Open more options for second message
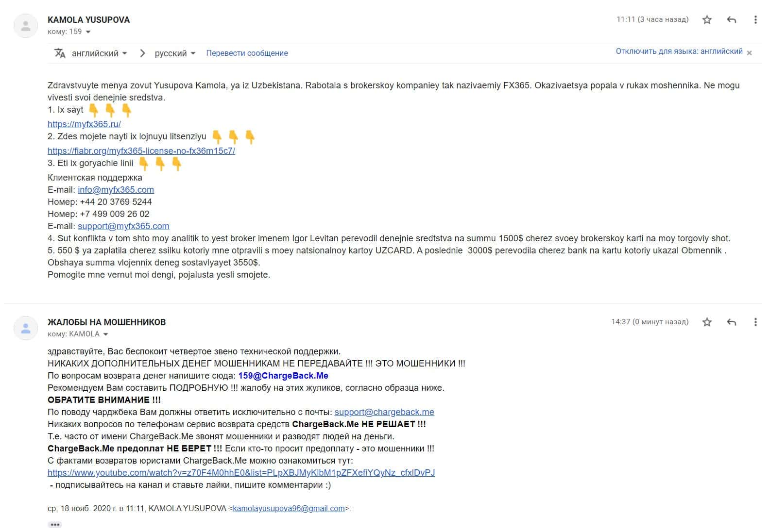Screen dimensions: 770x532 [x=755, y=322]
